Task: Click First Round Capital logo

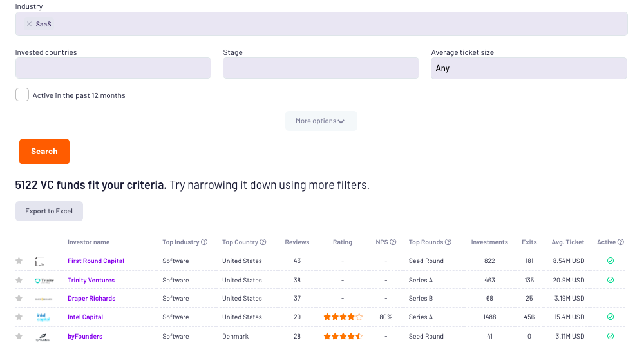Action: 40,261
